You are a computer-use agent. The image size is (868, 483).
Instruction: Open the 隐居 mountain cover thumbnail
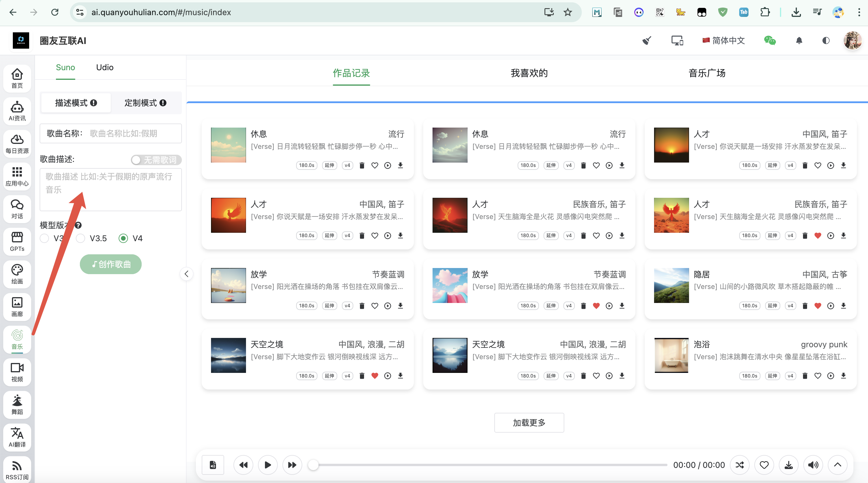[x=671, y=285]
